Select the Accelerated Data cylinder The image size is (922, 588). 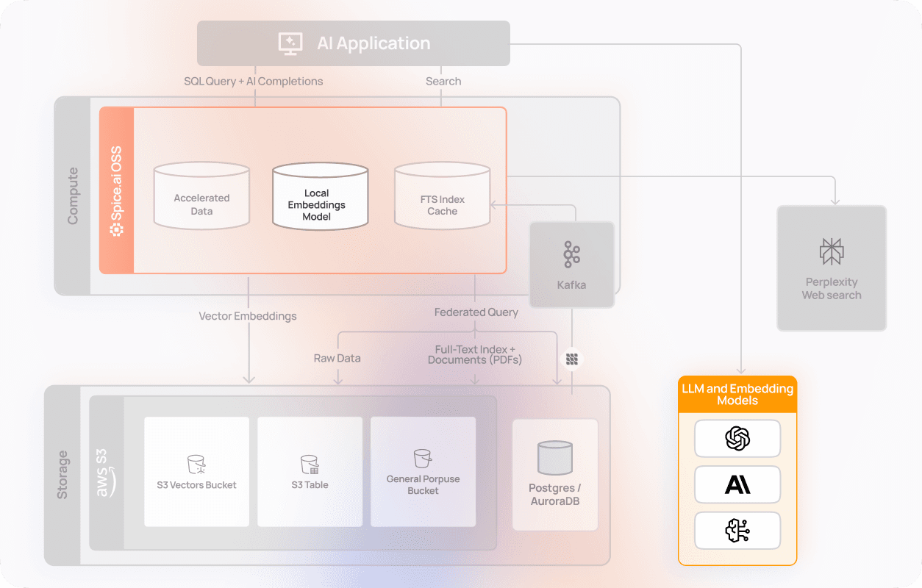(201, 196)
